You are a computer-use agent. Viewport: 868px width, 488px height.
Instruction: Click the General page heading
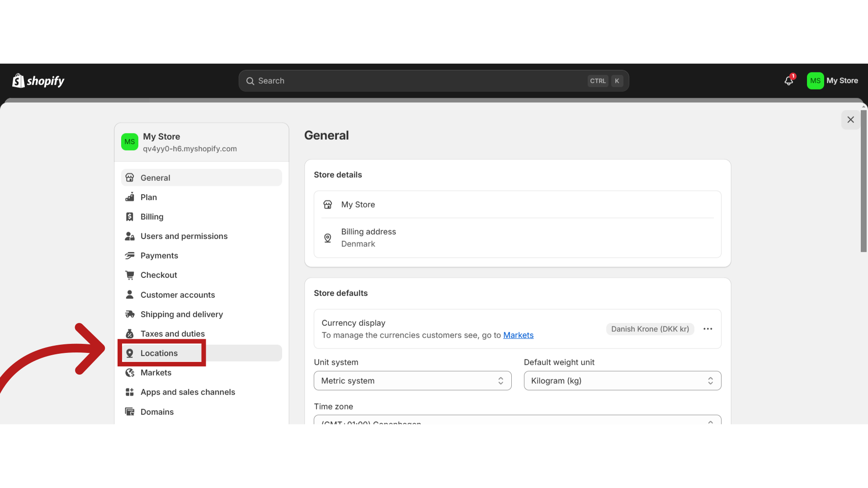pos(326,135)
